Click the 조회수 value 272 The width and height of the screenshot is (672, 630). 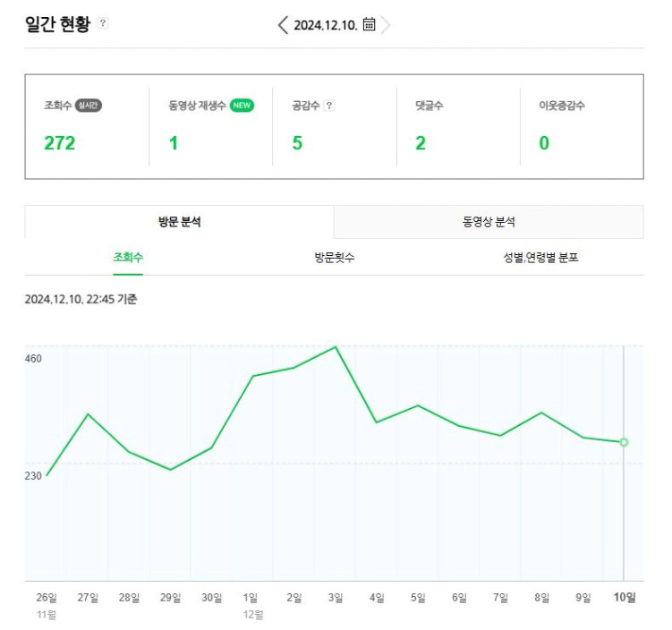(60, 143)
